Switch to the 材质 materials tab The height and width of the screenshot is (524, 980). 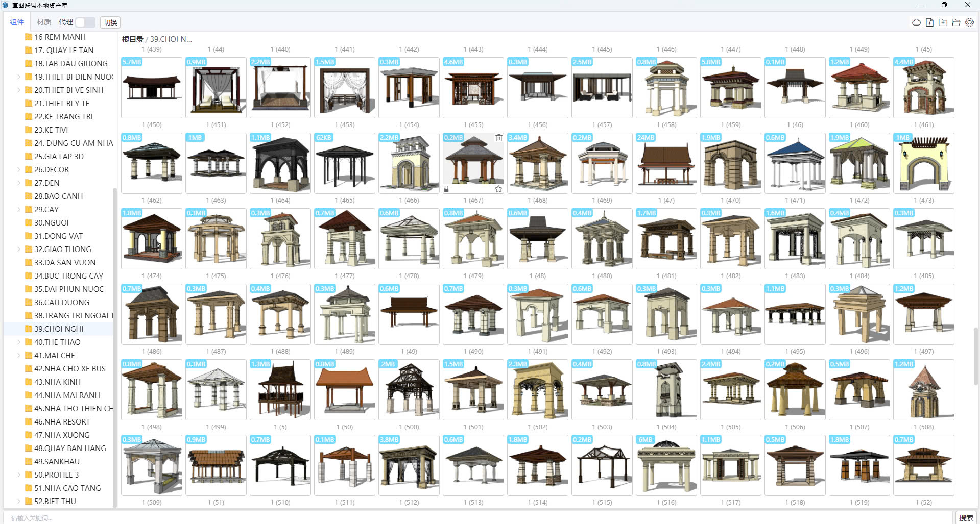point(44,22)
